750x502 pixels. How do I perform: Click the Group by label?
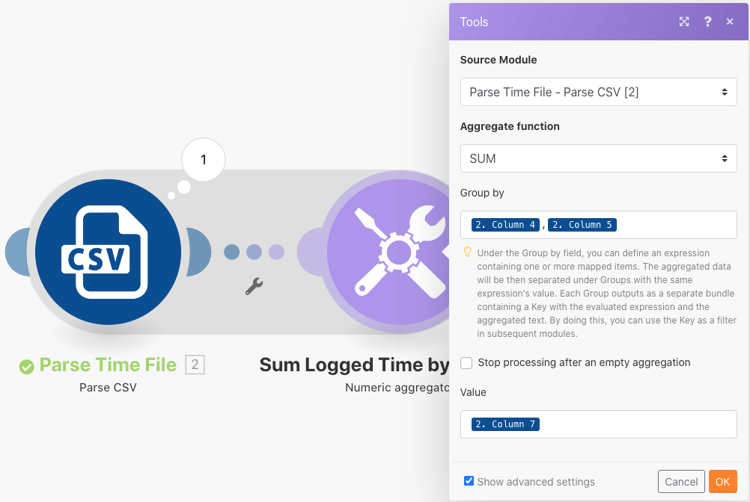[482, 193]
